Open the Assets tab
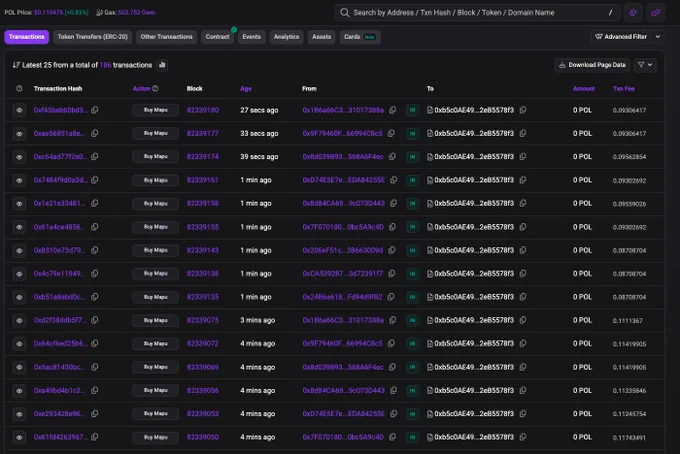This screenshot has height=454, width=680. coord(321,37)
